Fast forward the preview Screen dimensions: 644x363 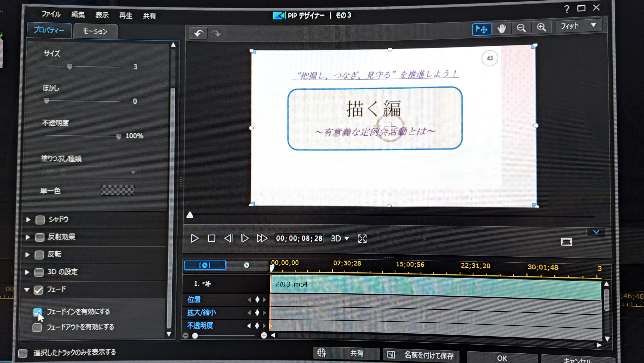click(x=262, y=238)
